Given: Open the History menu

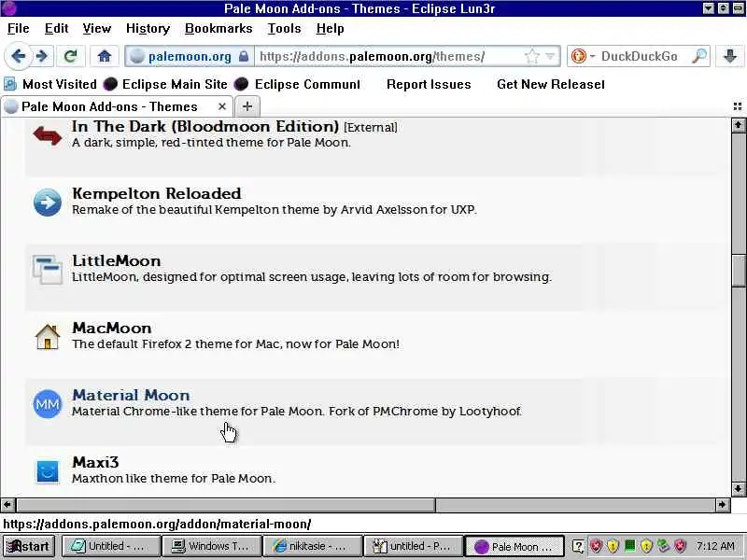Looking at the screenshot, I should click(x=148, y=29).
